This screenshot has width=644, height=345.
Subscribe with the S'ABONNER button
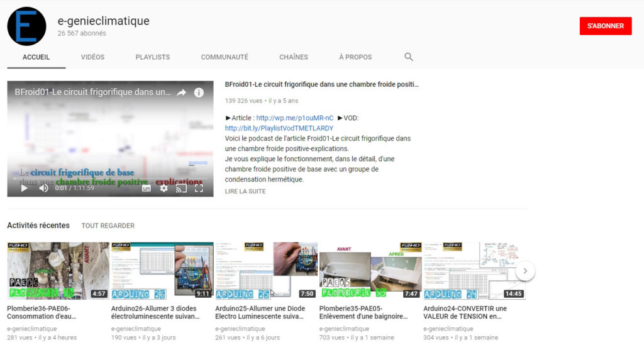(x=606, y=26)
